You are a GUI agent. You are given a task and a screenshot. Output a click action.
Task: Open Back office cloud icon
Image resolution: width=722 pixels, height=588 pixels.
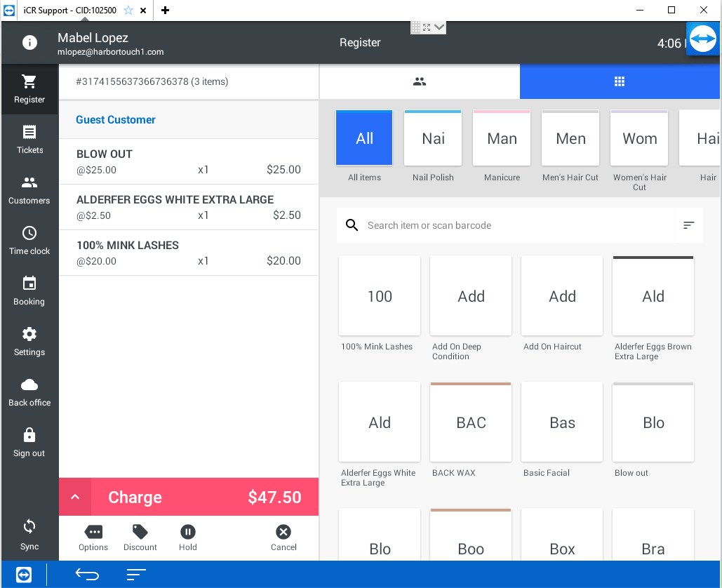29,392
